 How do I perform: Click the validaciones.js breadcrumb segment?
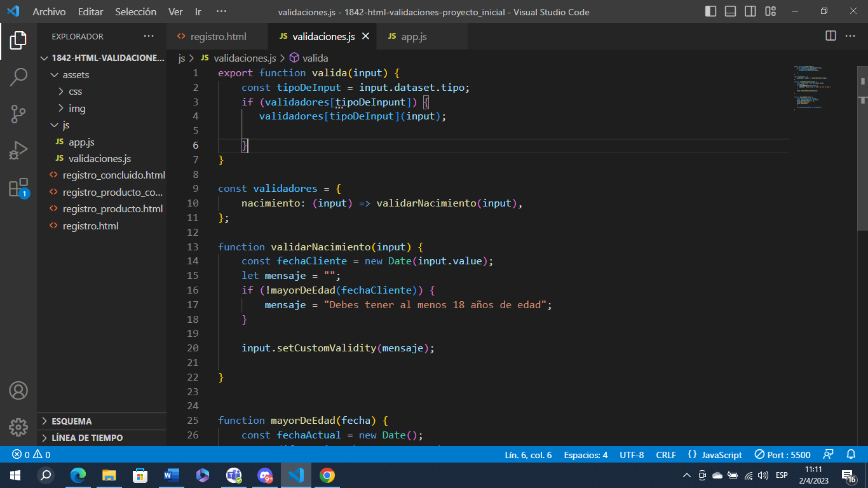tap(239, 58)
